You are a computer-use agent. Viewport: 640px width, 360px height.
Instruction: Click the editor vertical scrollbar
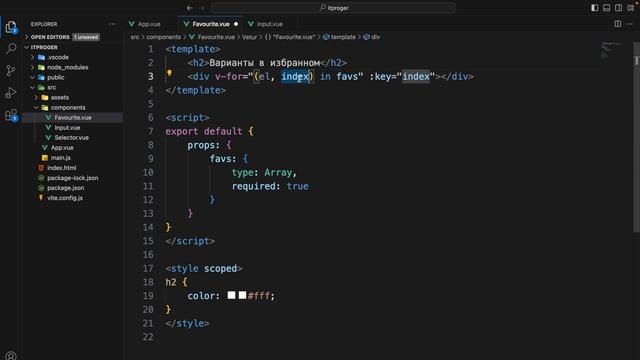pos(636,137)
